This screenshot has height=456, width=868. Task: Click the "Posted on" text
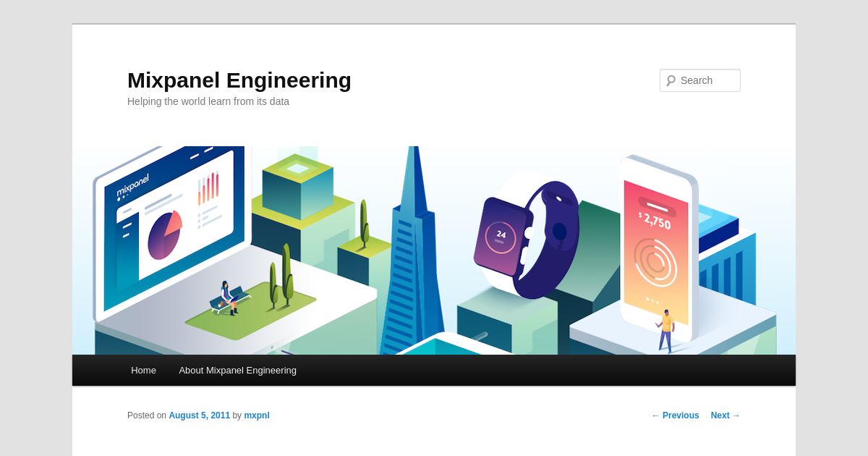point(147,415)
